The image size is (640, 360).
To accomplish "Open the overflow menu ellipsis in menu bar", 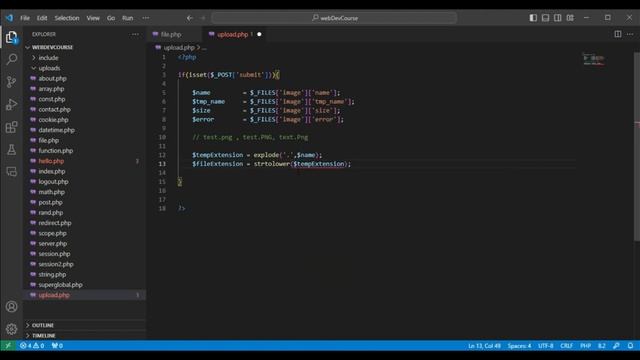I will [x=146, y=18].
